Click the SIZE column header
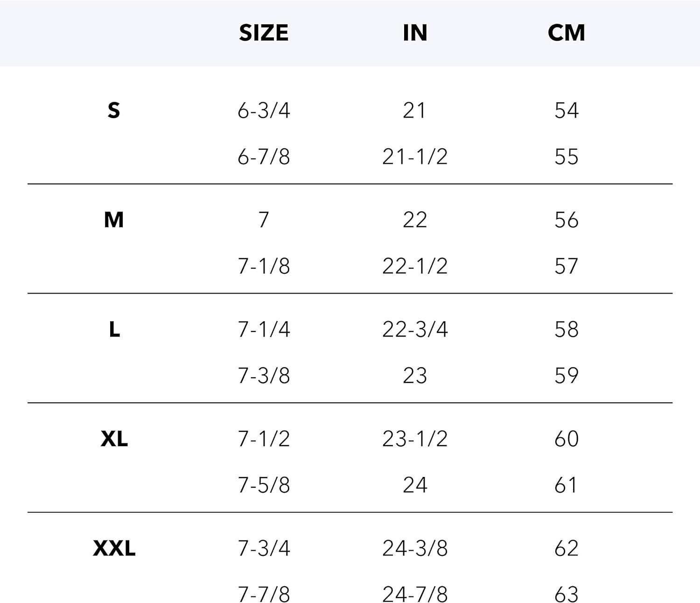The height and width of the screenshot is (603, 700). point(264,33)
